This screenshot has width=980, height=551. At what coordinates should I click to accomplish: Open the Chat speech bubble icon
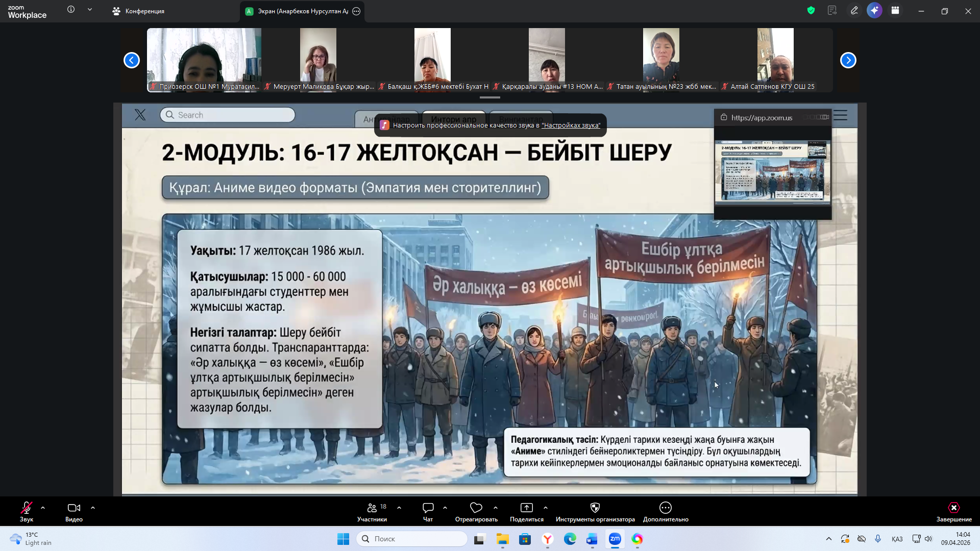(x=428, y=508)
